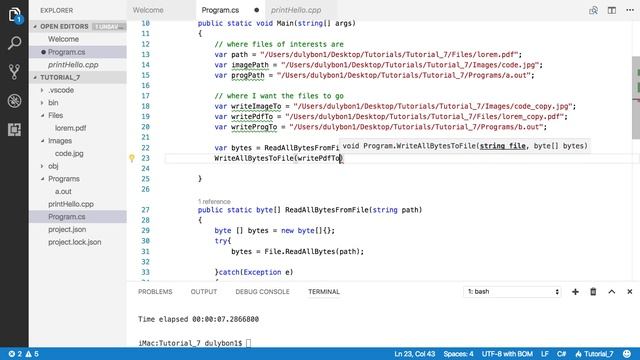Image resolution: width=640 pixels, height=360 pixels.
Task: Click the 1 reference code lens link
Action: point(214,202)
